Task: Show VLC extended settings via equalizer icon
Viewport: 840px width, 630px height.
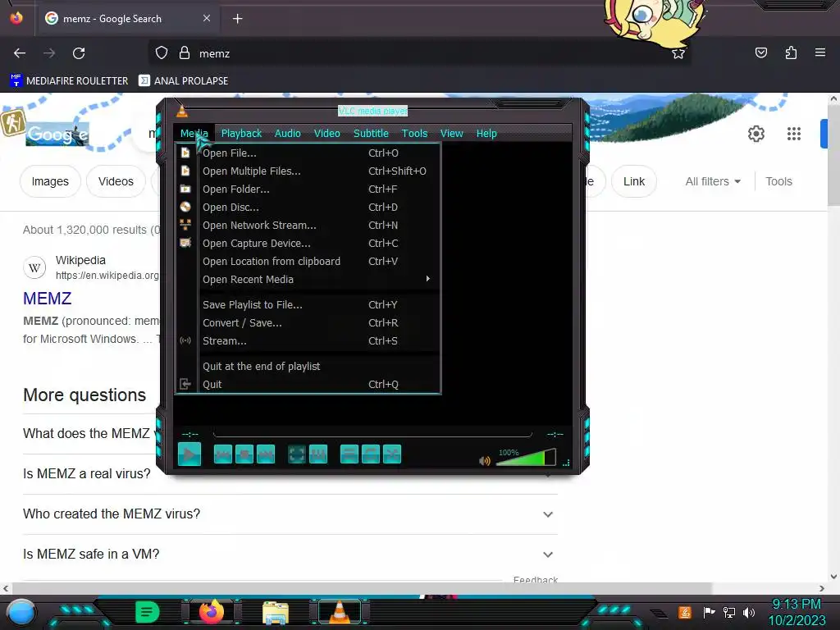Action: point(318,454)
